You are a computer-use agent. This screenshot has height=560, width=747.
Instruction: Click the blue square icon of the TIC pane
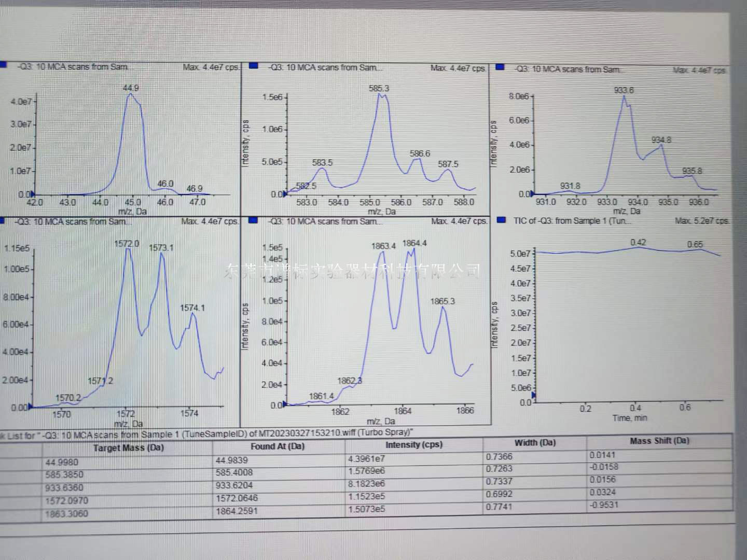tap(501, 220)
